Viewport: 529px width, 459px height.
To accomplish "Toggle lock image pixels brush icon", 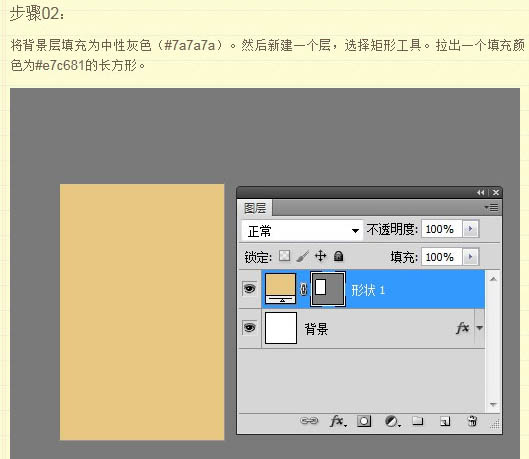I will pyautogui.click(x=302, y=256).
